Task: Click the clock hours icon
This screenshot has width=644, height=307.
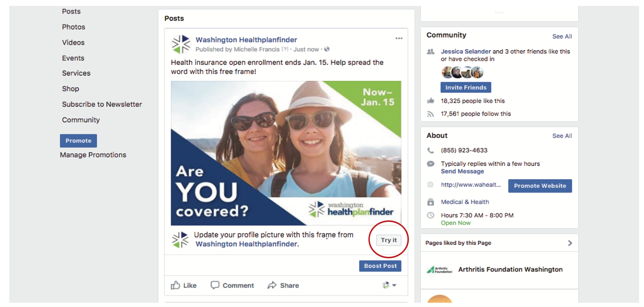Action: tap(431, 215)
